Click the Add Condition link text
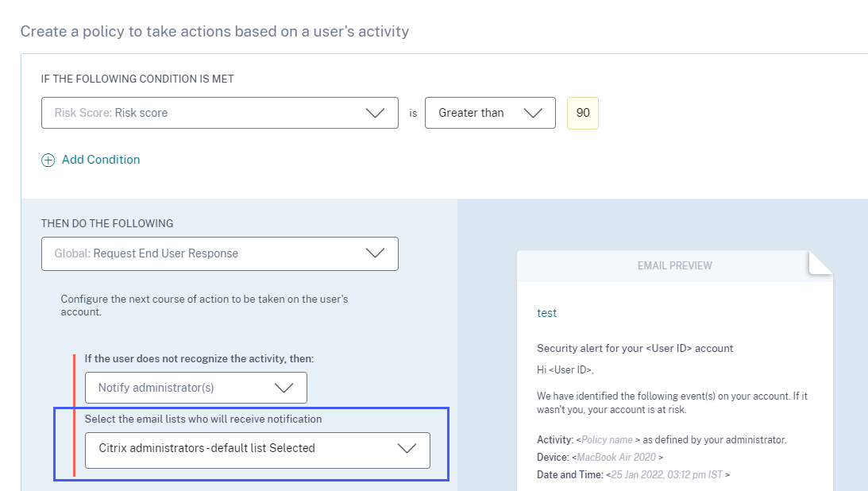Image resolution: width=868 pixels, height=491 pixels. [101, 160]
